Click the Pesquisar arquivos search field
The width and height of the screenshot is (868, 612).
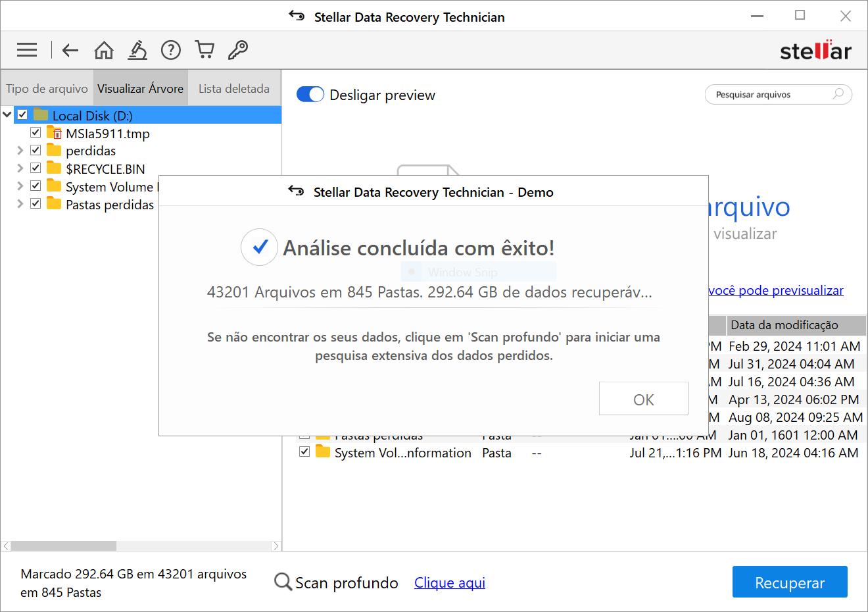tap(779, 95)
